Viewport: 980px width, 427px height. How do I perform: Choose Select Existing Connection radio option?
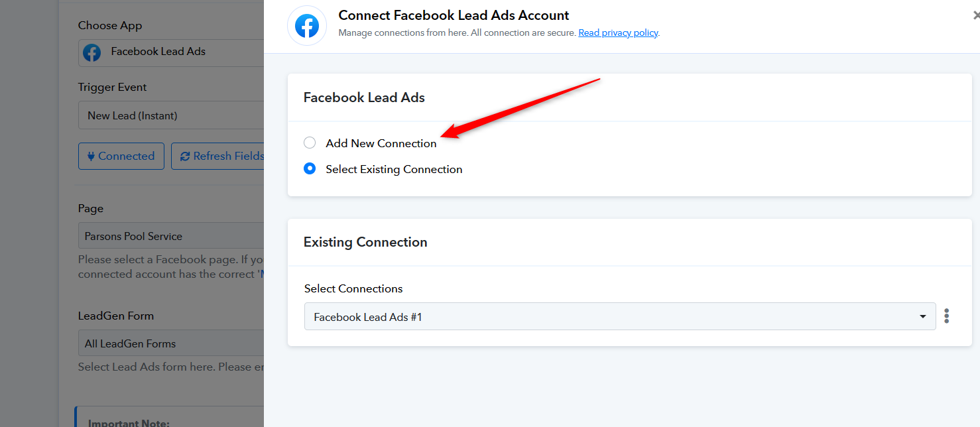(310, 169)
